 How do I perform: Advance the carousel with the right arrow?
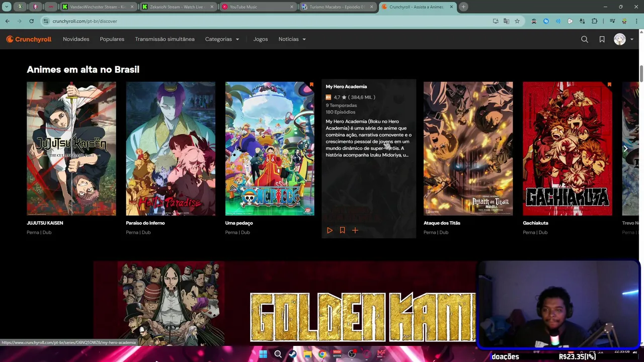click(x=625, y=149)
